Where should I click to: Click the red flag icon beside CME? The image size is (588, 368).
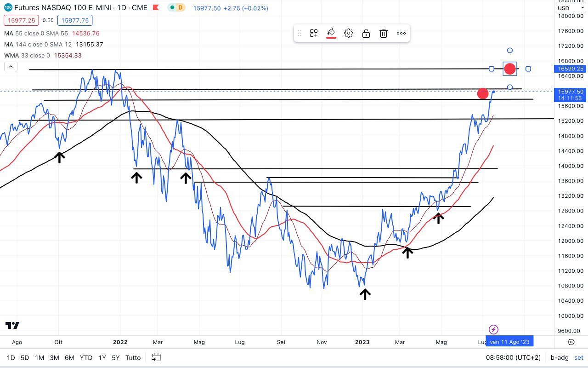156,8
